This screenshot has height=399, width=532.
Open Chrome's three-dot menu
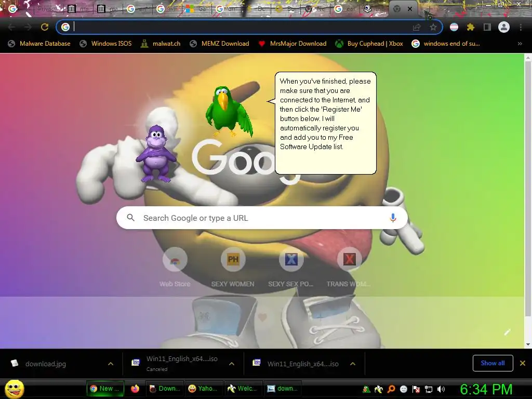coord(521,27)
